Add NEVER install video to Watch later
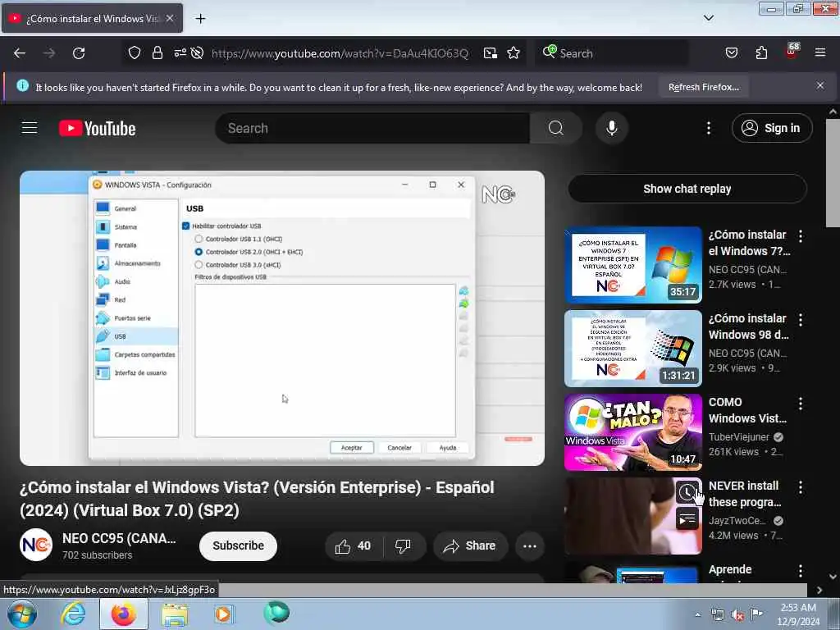This screenshot has width=840, height=630. pyautogui.click(x=687, y=491)
